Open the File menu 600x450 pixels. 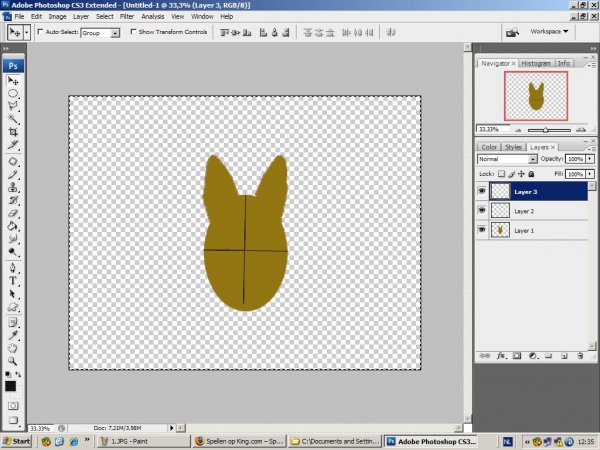pos(19,16)
